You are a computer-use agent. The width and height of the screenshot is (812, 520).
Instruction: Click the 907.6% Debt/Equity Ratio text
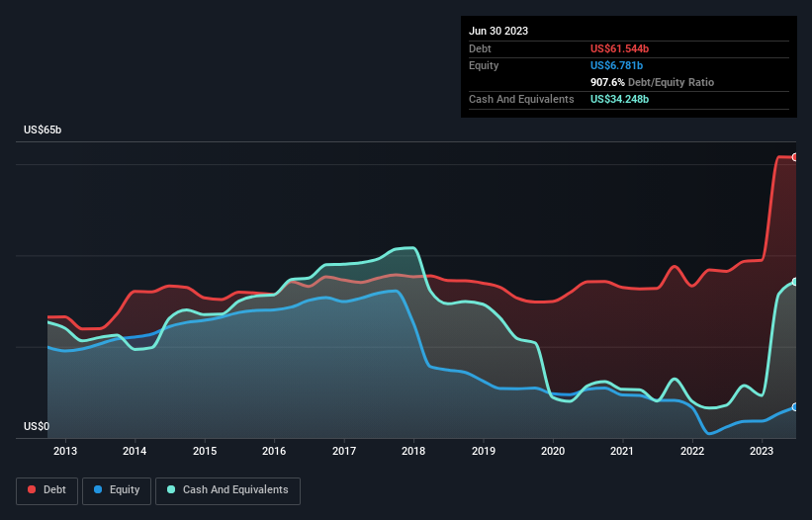click(652, 82)
